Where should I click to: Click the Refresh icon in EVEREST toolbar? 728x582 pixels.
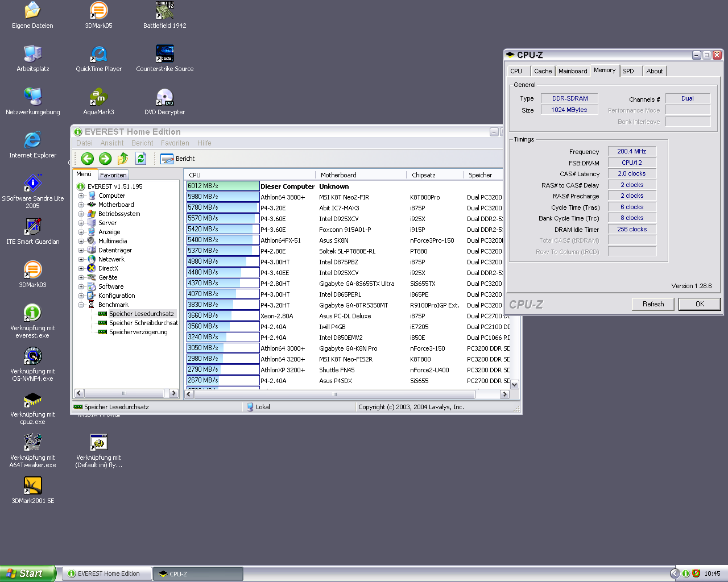coord(141,159)
